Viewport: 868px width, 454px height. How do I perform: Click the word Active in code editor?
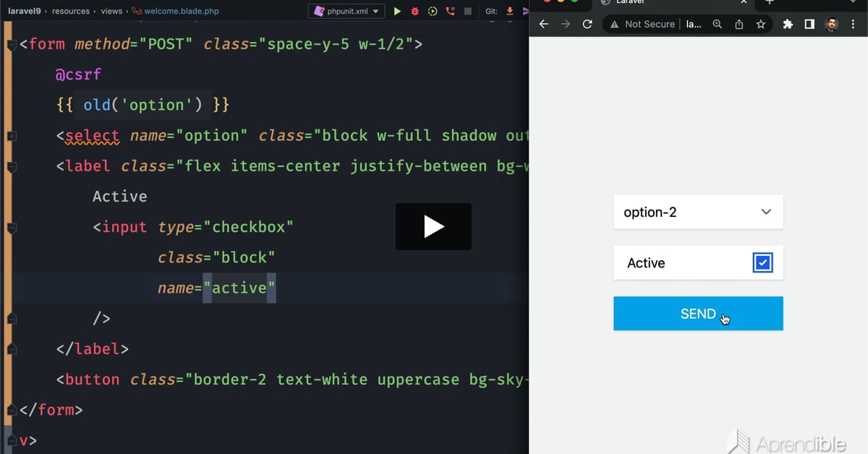tap(120, 197)
